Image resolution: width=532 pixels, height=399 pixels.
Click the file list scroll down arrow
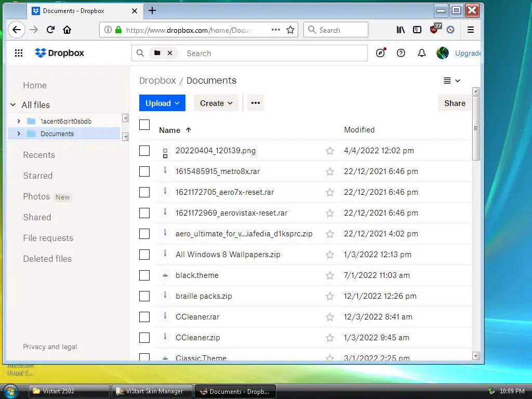point(476,356)
